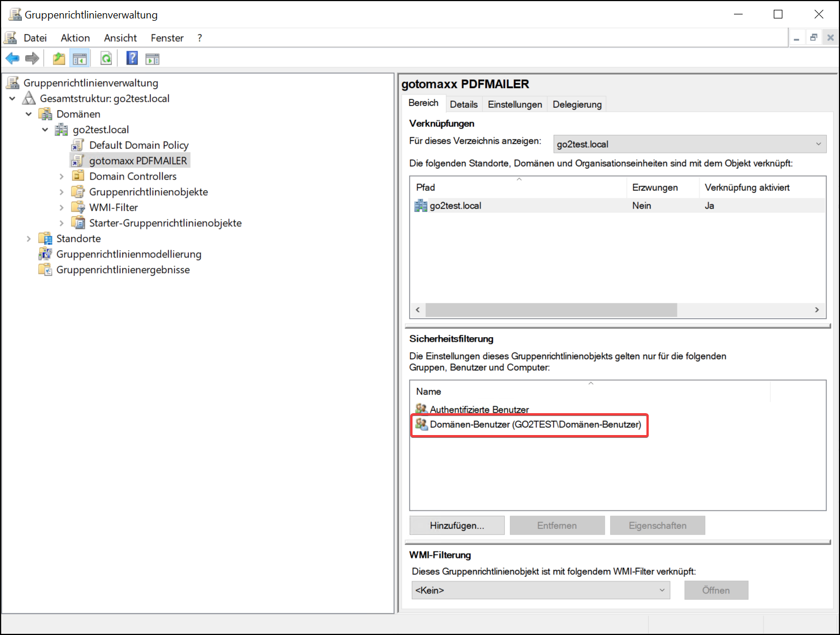This screenshot has height=635, width=840.
Task: Click the Gruppenrichtlinienmodellierung icon
Action: (46, 254)
